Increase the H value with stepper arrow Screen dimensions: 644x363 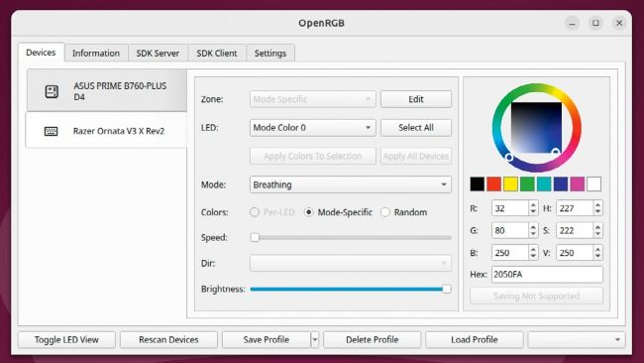[598, 204]
